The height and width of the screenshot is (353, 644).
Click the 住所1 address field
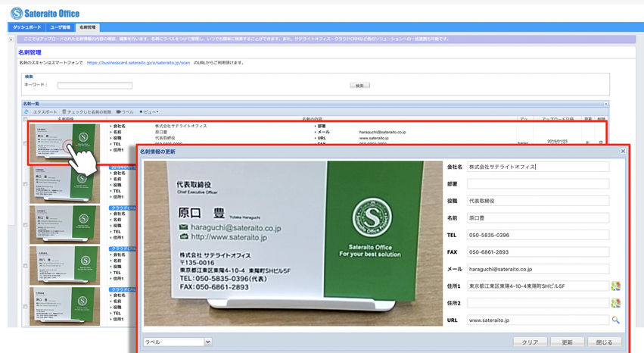[538, 286]
